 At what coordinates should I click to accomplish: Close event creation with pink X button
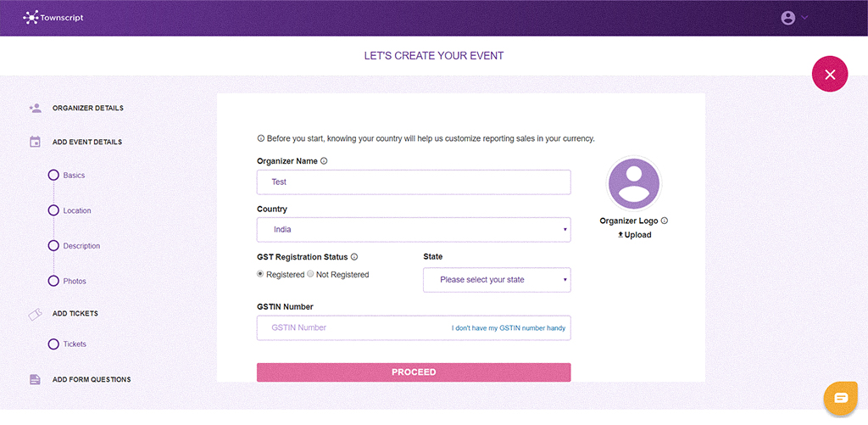pos(830,75)
